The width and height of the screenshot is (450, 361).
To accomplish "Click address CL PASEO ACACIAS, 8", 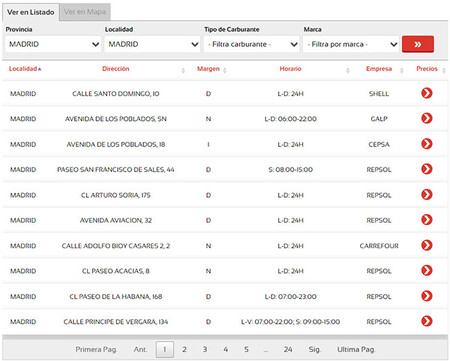I will (116, 271).
